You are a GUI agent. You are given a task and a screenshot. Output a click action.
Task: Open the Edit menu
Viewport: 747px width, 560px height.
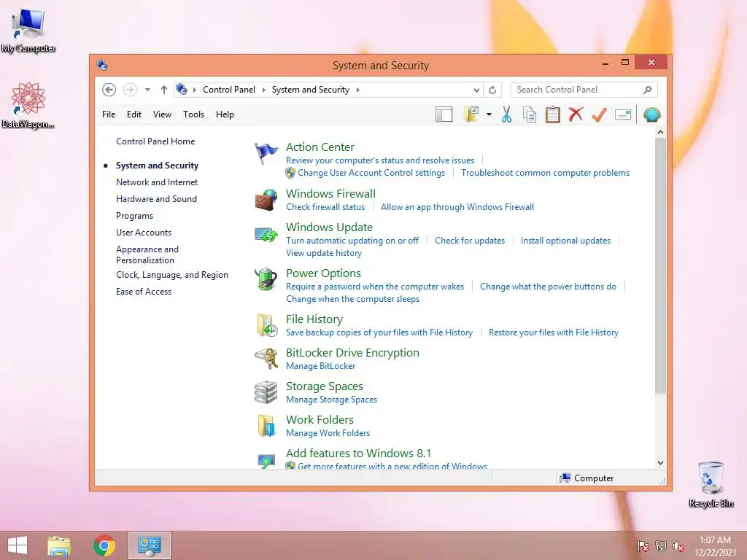pos(134,114)
